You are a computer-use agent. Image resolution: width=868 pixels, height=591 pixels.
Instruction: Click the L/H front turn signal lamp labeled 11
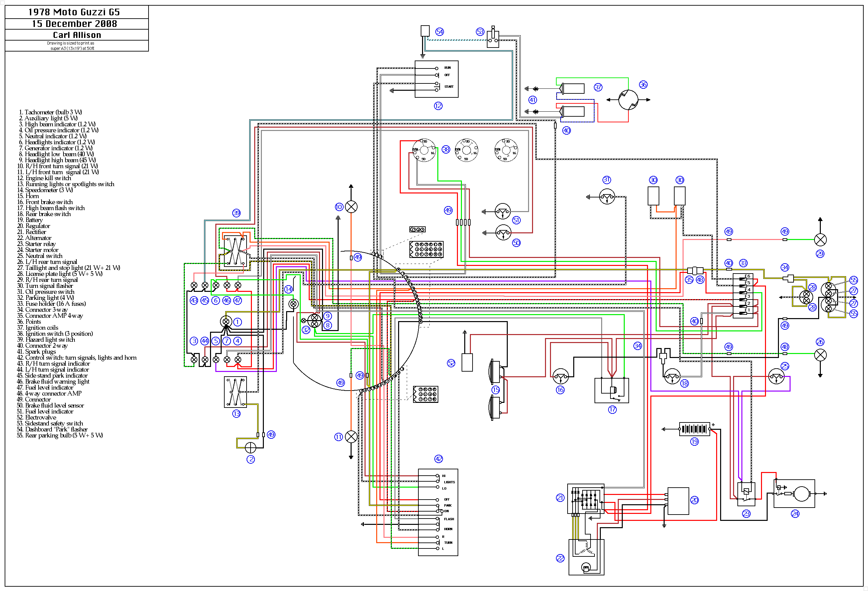351,436
